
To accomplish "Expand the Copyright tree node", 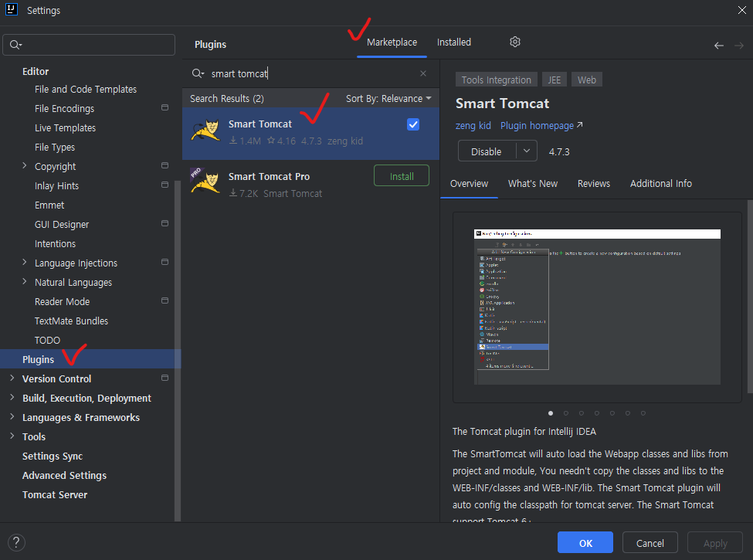I will point(25,166).
